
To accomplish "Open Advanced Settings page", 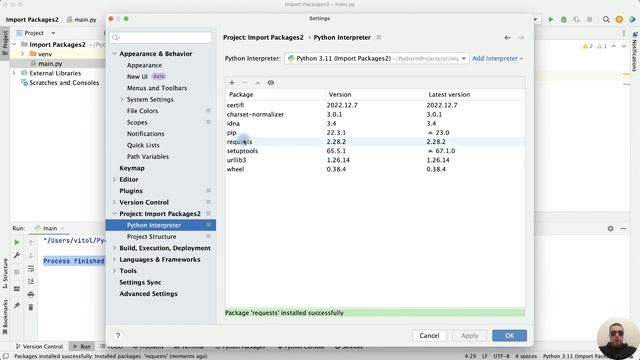I will pos(148,293).
